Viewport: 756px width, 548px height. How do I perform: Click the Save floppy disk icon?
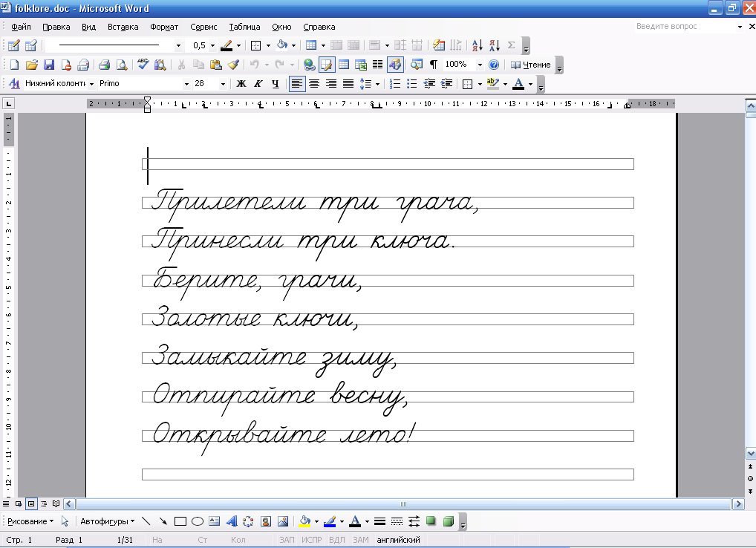(49, 65)
